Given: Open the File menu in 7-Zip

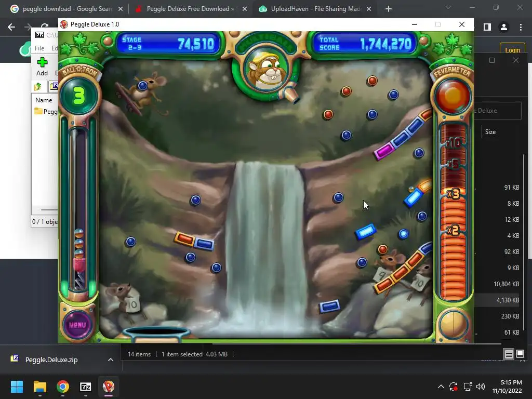Looking at the screenshot, I should [x=39, y=48].
